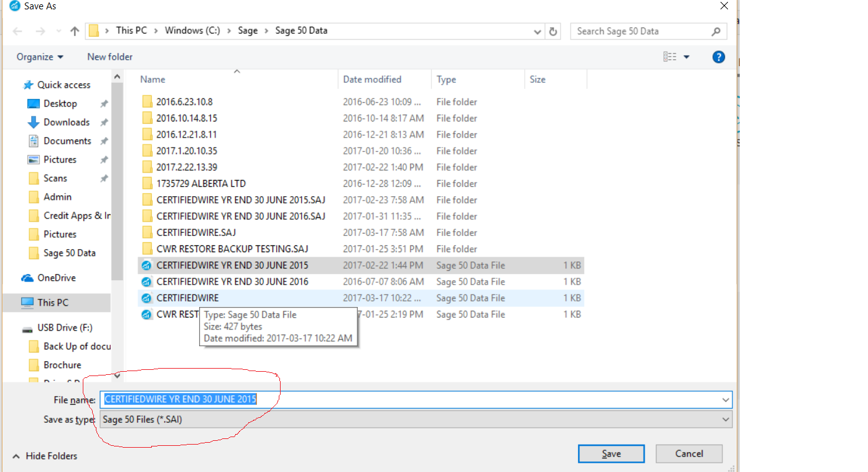
Task: Click the Refresh button beside address bar
Action: (x=553, y=31)
